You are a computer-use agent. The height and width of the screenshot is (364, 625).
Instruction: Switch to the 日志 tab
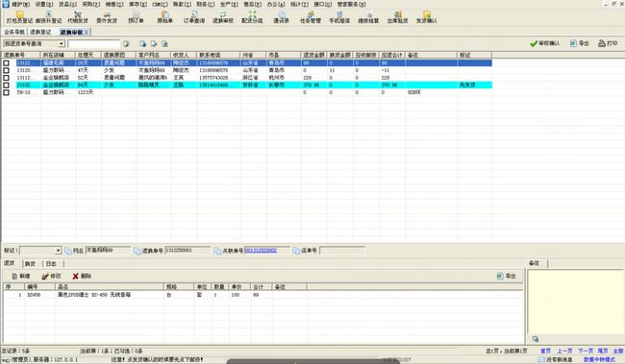click(x=51, y=264)
